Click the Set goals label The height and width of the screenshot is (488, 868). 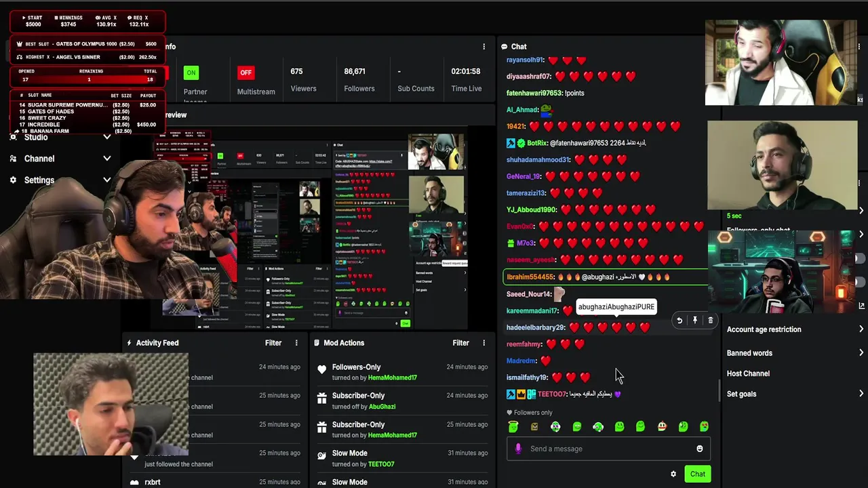(x=741, y=394)
